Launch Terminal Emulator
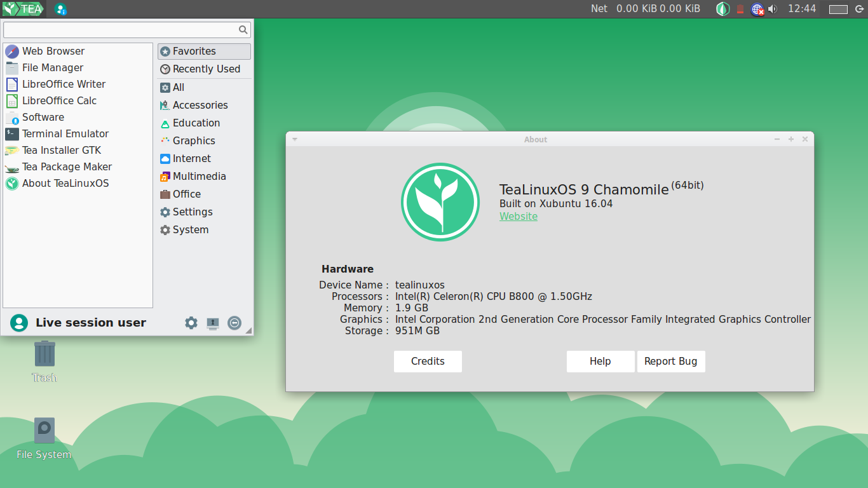The width and height of the screenshot is (868, 488). (x=78, y=134)
